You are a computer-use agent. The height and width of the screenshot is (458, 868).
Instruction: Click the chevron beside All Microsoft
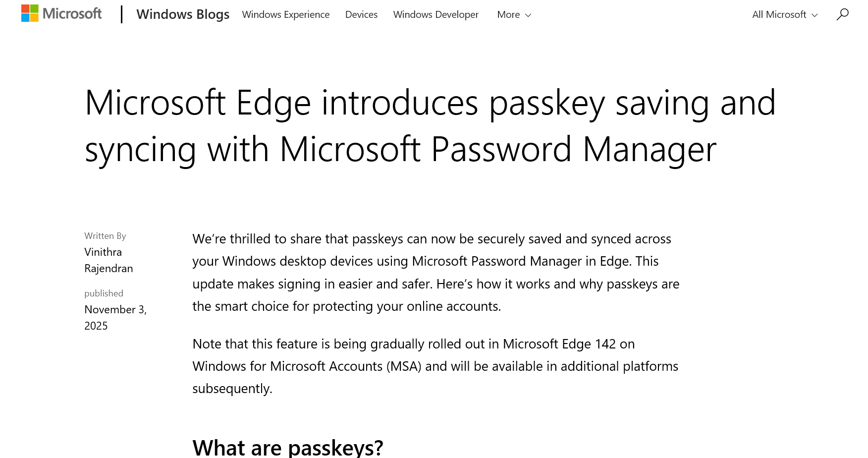(x=814, y=16)
